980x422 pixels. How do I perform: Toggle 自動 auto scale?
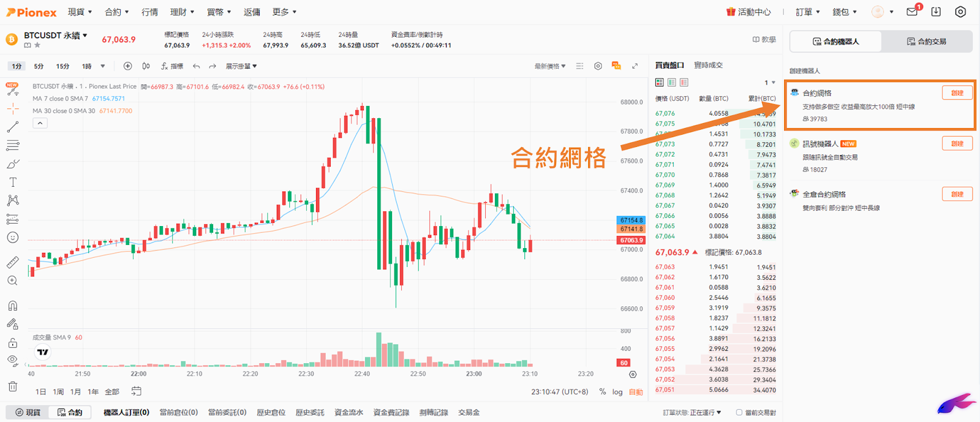(636, 392)
